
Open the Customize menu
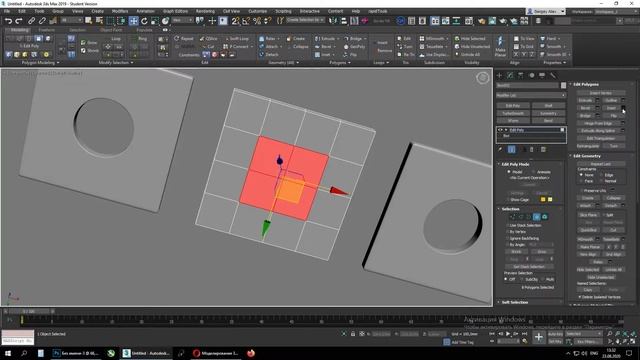258,11
